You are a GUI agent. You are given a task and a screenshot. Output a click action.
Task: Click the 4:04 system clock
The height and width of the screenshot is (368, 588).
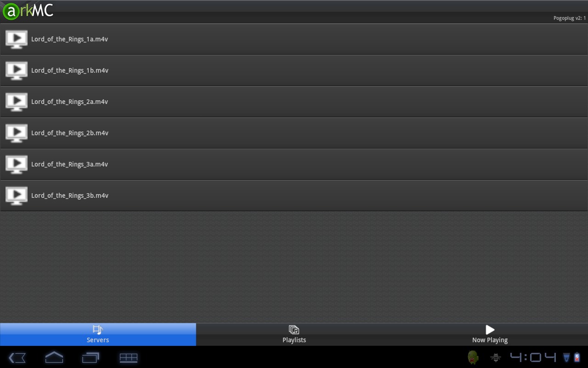pyautogui.click(x=533, y=357)
